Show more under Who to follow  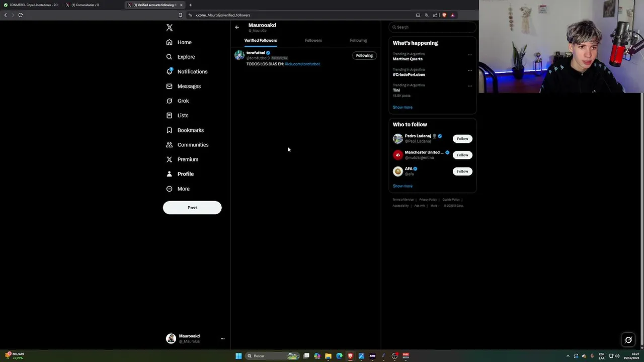(x=403, y=186)
